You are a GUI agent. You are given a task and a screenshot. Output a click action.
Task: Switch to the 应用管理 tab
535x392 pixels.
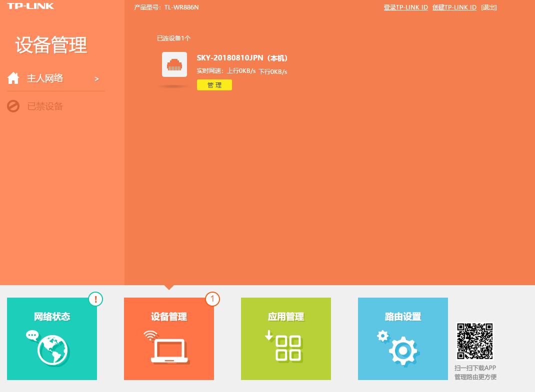pyautogui.click(x=285, y=317)
